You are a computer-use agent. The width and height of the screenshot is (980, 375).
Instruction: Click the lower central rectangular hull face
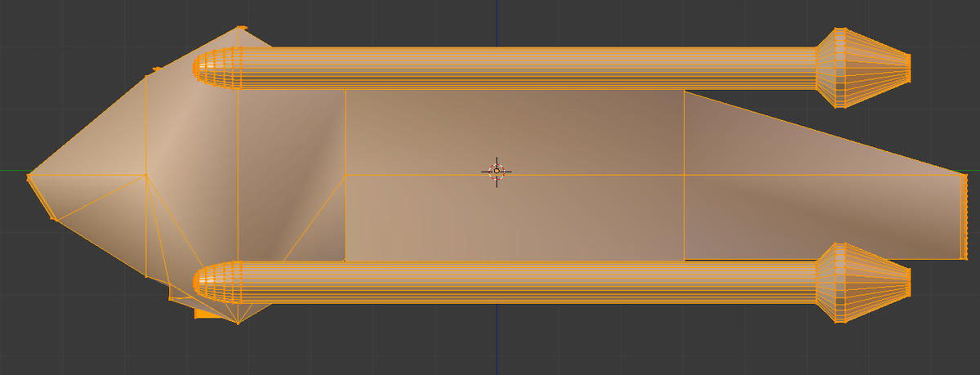[x=514, y=218]
